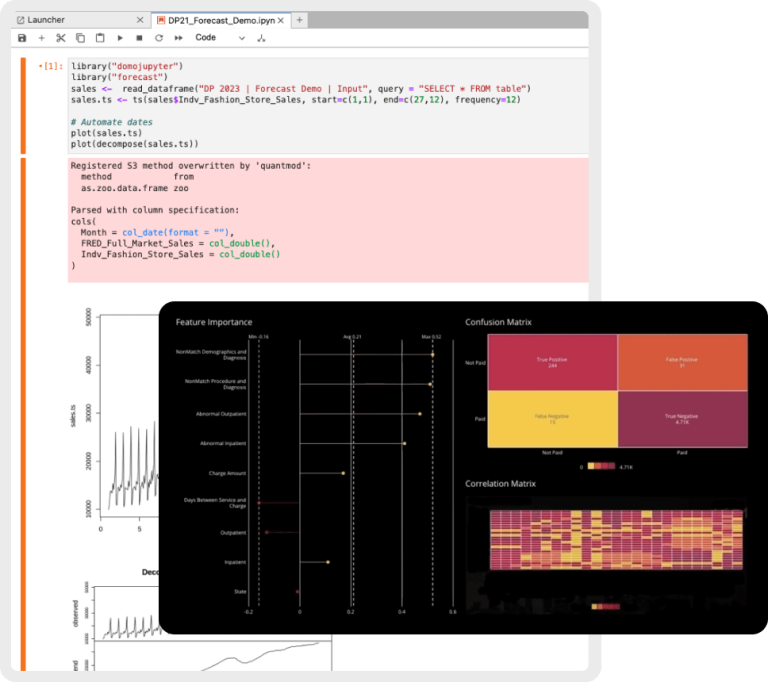Viewport: 768px width, 682px height.
Task: Paste a cell with the clipboard icon
Action: pyautogui.click(x=100, y=38)
